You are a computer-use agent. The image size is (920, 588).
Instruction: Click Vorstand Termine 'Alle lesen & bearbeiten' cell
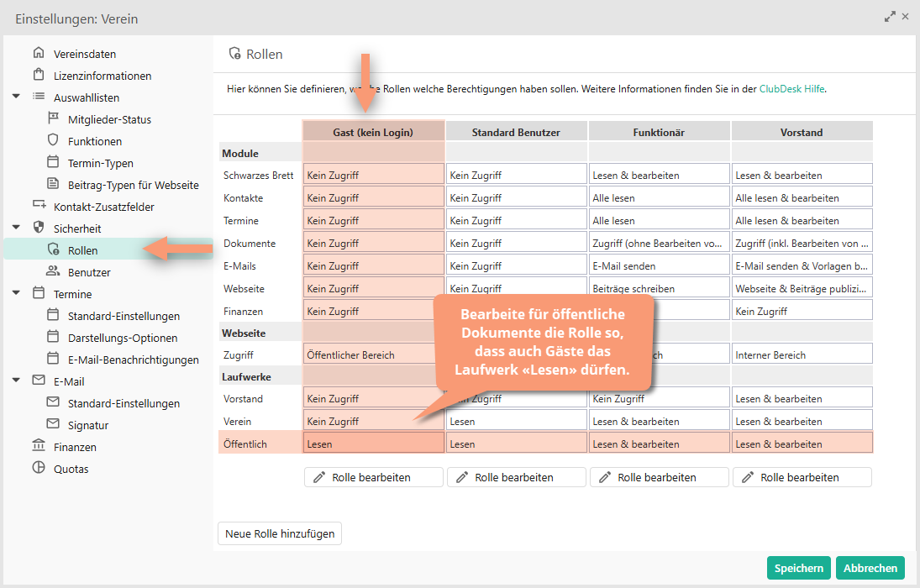point(802,220)
